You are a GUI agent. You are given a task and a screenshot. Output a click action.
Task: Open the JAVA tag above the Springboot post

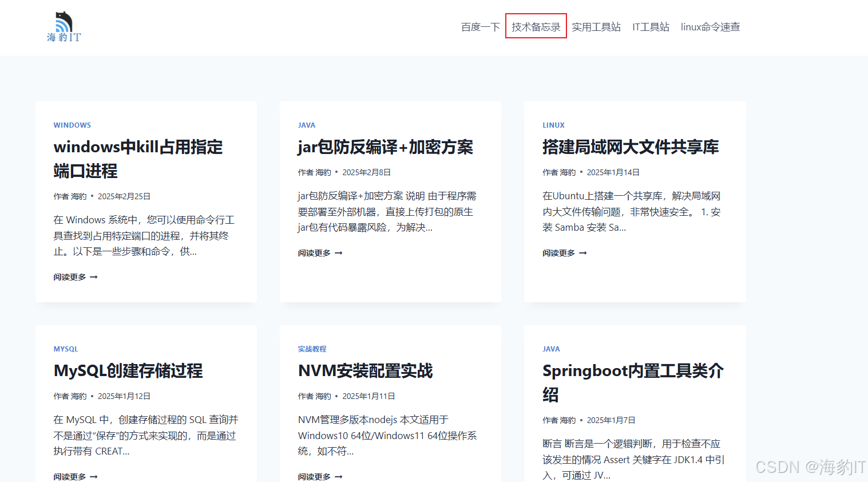pos(551,349)
